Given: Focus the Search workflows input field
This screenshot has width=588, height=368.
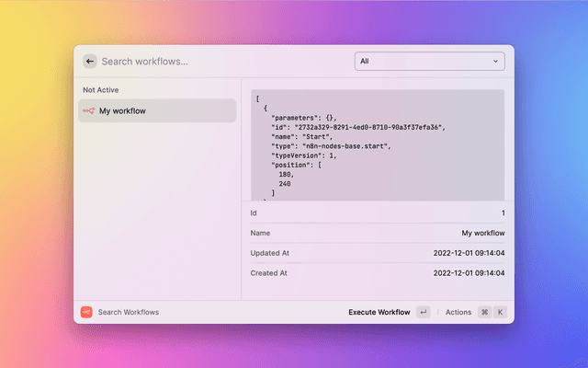Looking at the screenshot, I should (220, 62).
